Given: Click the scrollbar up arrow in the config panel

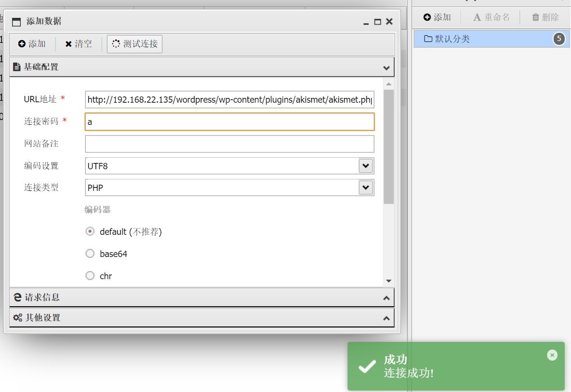Looking at the screenshot, I should click(389, 84).
